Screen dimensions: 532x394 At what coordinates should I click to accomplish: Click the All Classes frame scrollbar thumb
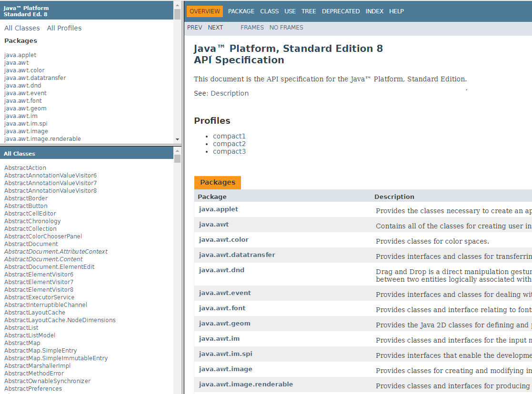[x=177, y=158]
